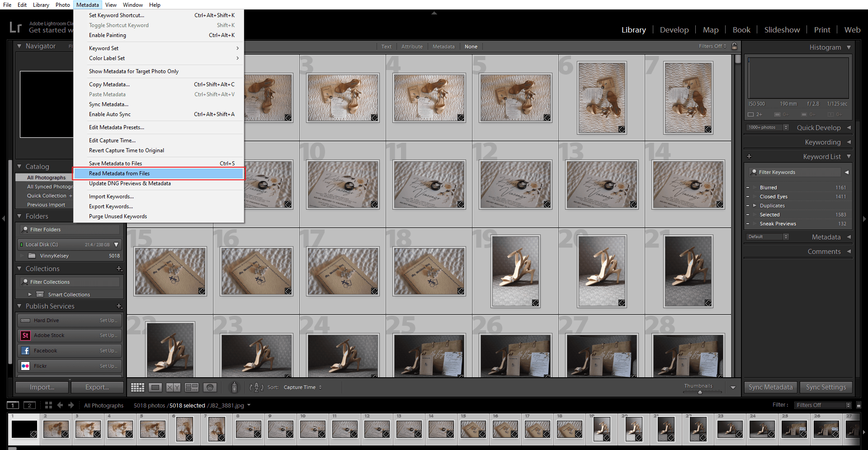Switch to Grid view icon in toolbar
This screenshot has height=450, width=868.
pos(137,388)
